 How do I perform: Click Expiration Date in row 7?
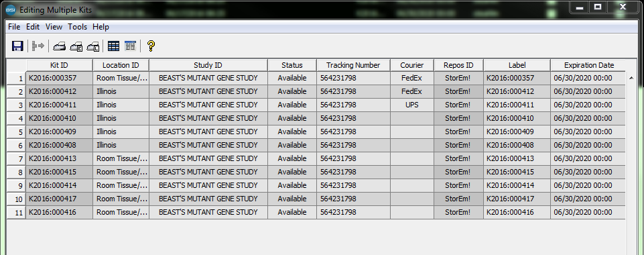pyautogui.click(x=588, y=158)
